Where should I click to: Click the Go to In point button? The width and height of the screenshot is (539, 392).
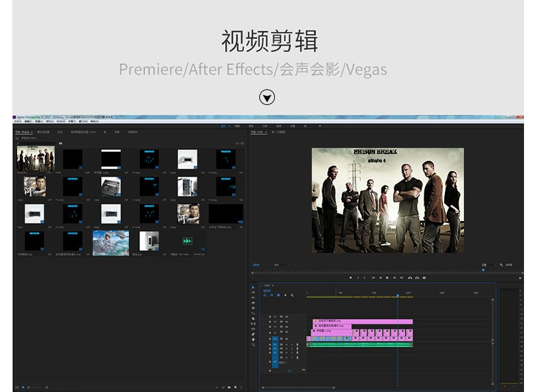[x=373, y=277]
